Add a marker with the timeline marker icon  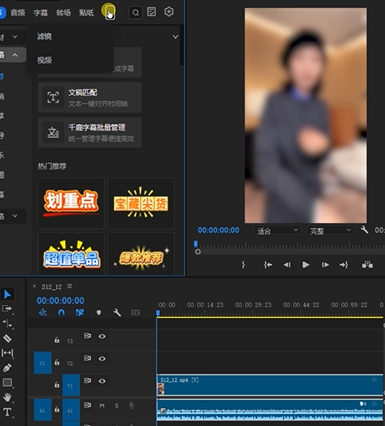pyautogui.click(x=99, y=313)
